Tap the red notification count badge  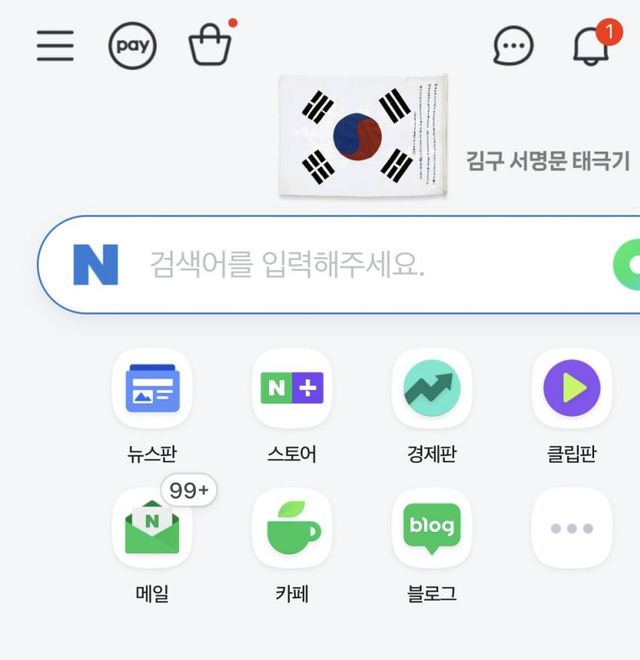point(609,32)
